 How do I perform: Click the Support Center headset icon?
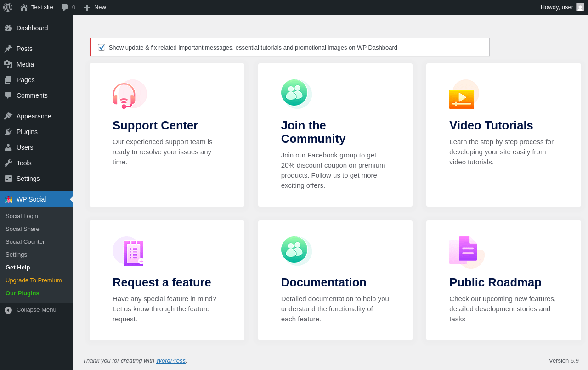click(124, 95)
